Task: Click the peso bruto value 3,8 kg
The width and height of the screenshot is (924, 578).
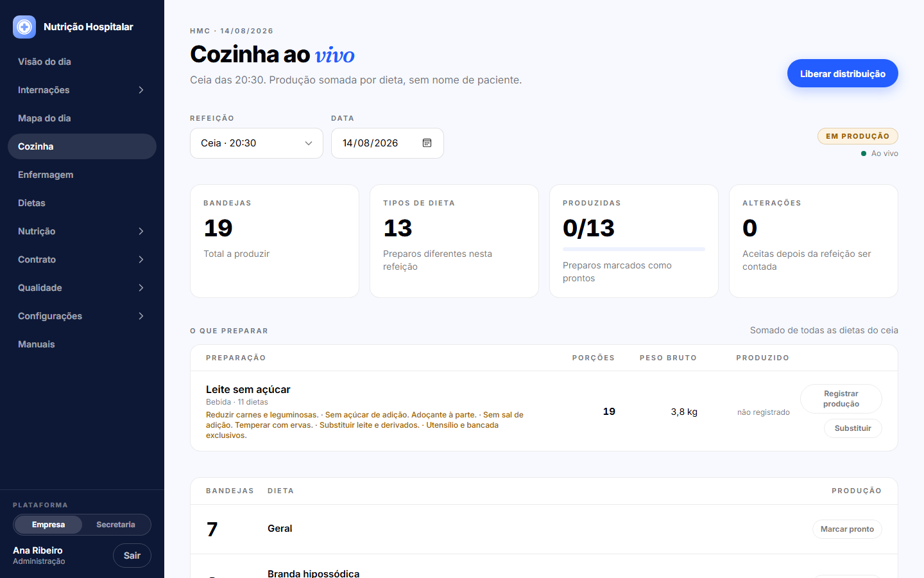Action: tap(684, 412)
